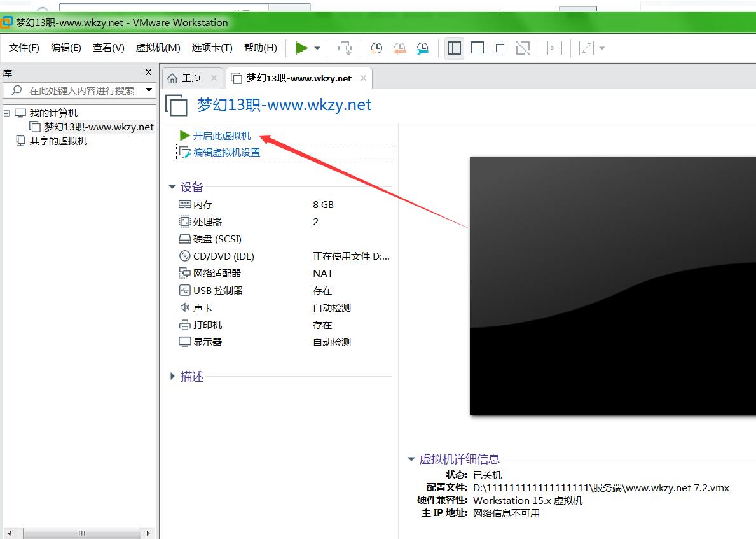Click 开启此虚拟机 link
This screenshot has width=756, height=539.
[x=222, y=136]
